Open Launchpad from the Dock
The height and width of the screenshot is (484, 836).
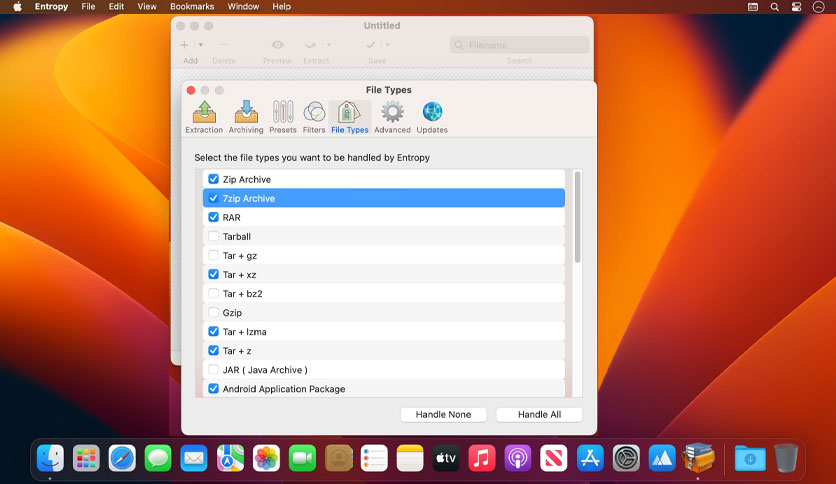(86, 458)
